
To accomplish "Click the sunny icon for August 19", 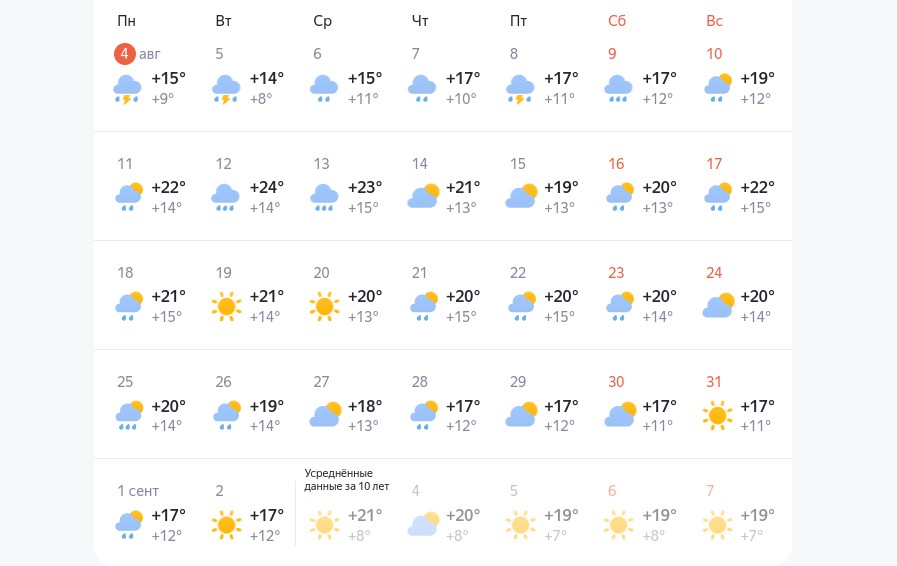I will 226,306.
